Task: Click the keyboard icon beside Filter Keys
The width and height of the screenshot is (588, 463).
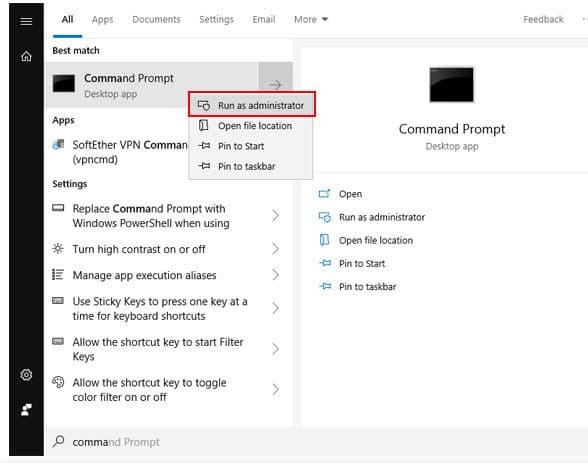Action: coord(58,341)
